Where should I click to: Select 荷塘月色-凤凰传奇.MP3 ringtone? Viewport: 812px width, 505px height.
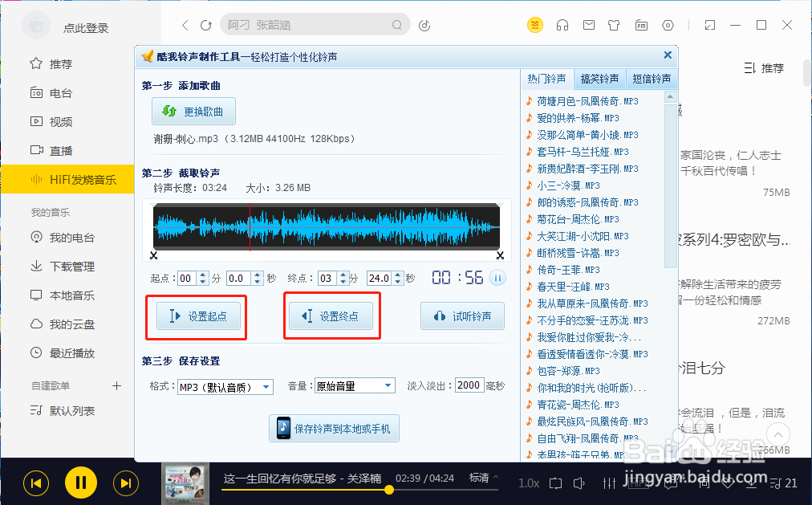(588, 101)
